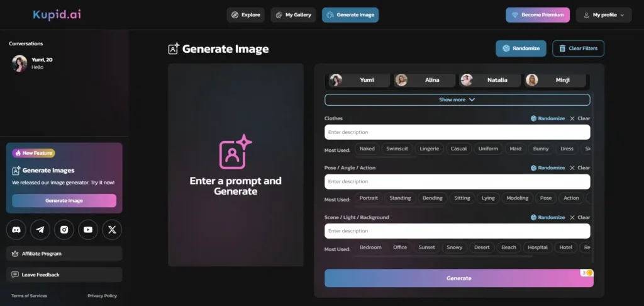Click the Clear Filters button

579,48
